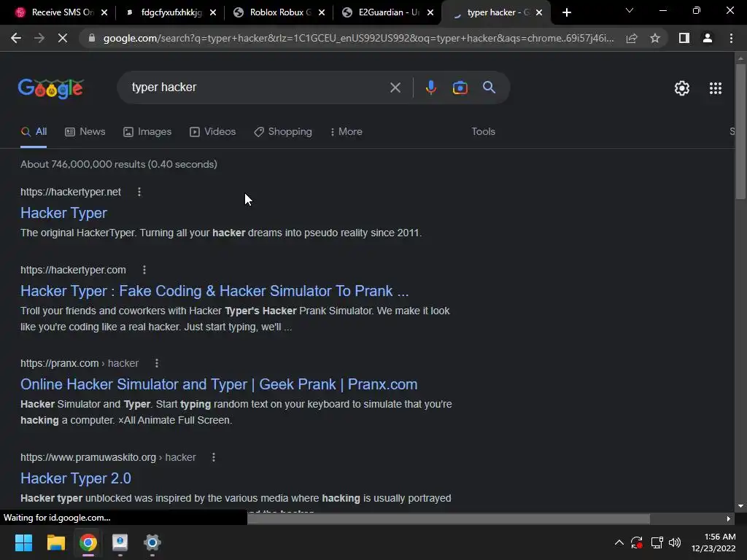Select the News search filter
Image resolution: width=747 pixels, height=560 pixels.
(x=85, y=132)
